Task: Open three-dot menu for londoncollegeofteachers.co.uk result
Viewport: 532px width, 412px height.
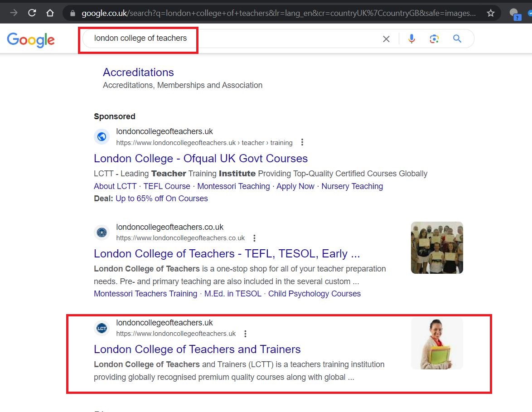Action: (255, 238)
